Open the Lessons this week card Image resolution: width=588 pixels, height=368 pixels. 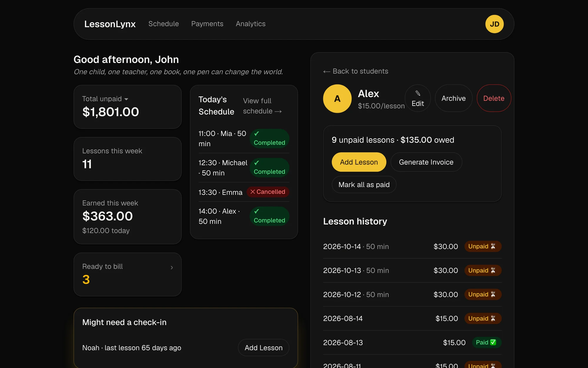(127, 159)
